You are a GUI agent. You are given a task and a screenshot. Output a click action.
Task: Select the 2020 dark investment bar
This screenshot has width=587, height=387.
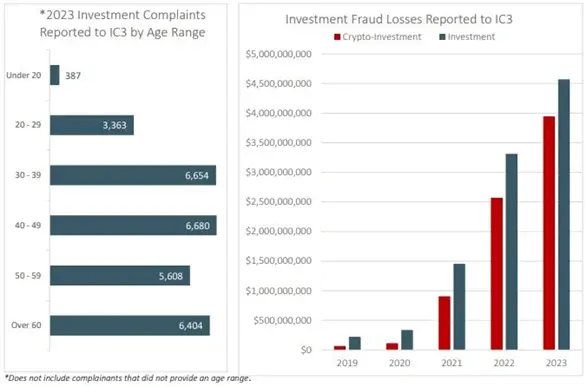(407, 340)
